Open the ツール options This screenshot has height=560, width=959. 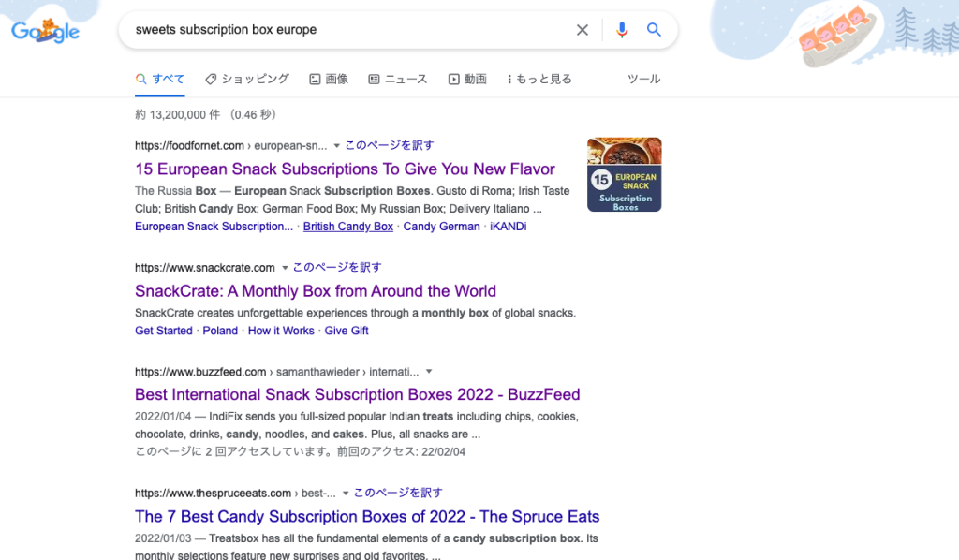[x=643, y=79]
